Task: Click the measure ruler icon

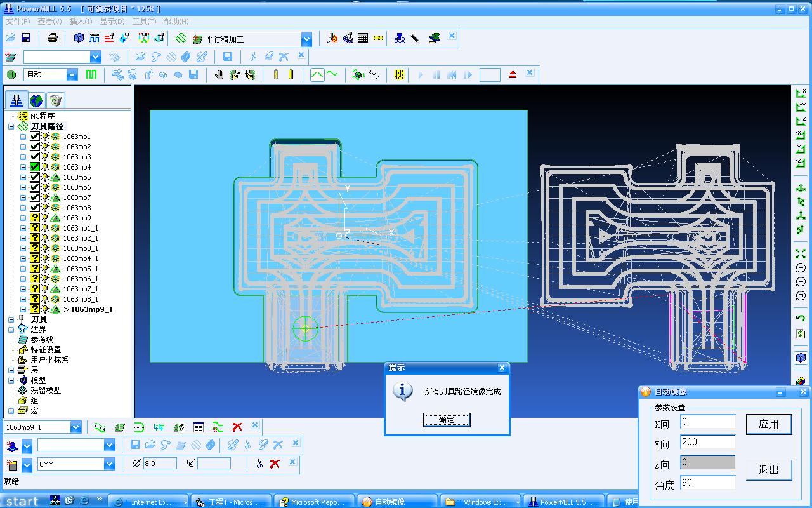Action: coord(379,38)
